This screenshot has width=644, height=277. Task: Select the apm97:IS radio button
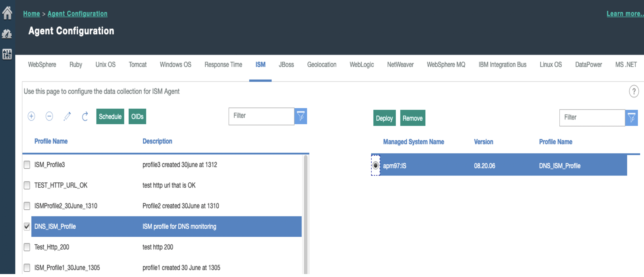pyautogui.click(x=375, y=165)
